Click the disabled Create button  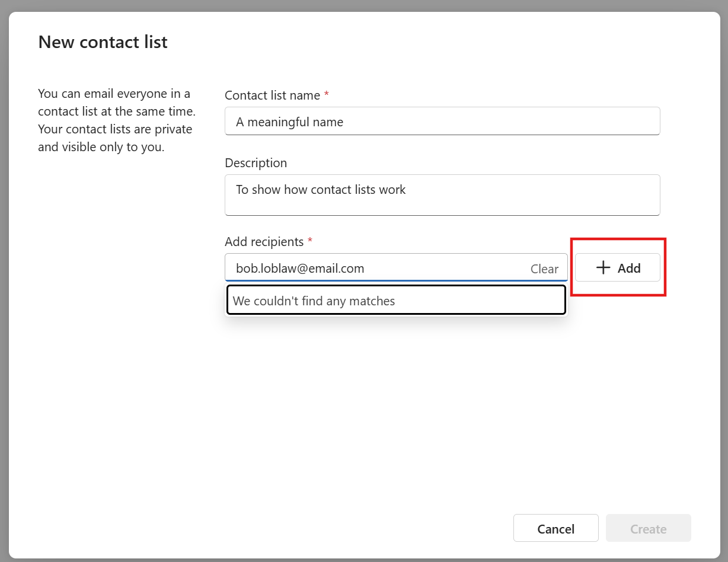click(x=648, y=528)
